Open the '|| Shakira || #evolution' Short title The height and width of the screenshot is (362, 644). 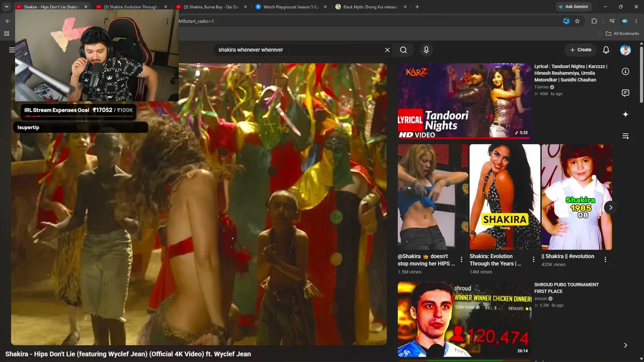click(568, 256)
